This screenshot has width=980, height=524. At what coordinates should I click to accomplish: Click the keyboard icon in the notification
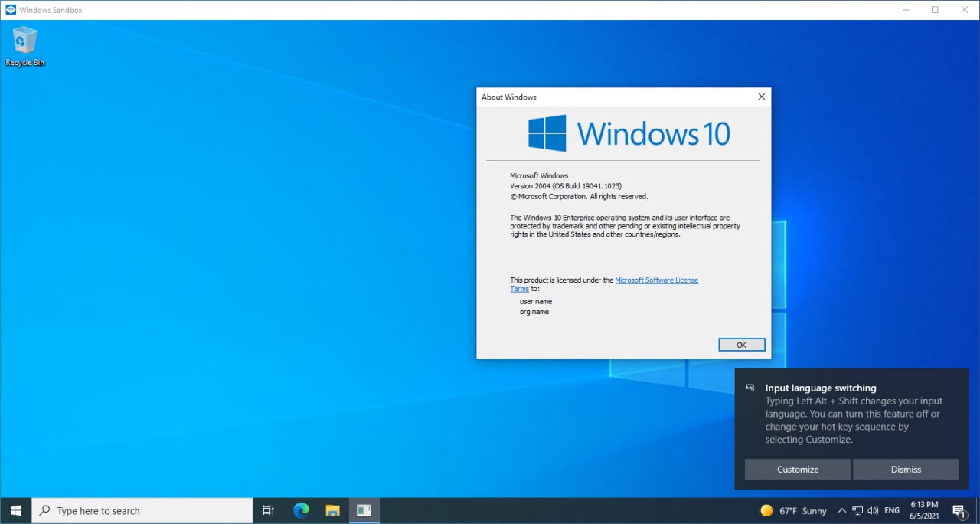point(750,388)
